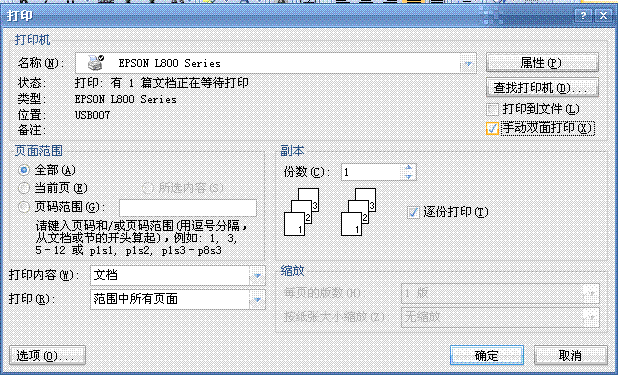Click the 取消 cancel button
Screen dimensions: 618x375
point(570,355)
